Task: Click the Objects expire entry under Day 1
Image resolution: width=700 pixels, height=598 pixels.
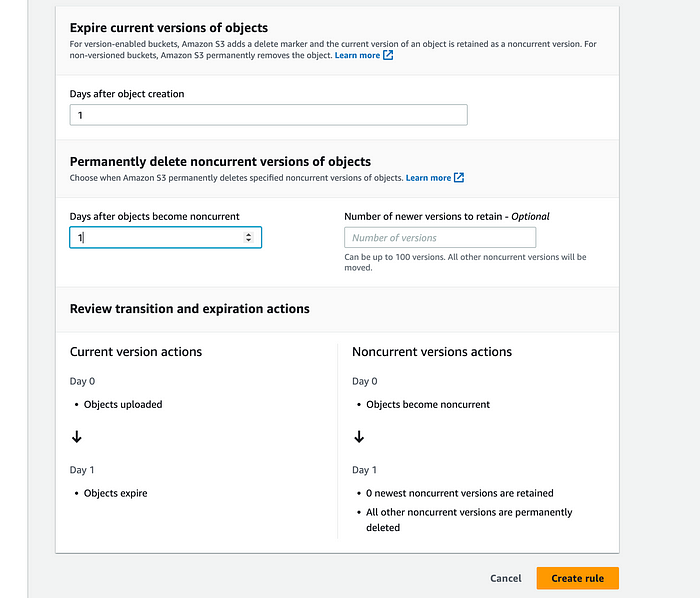Action: pyautogui.click(x=115, y=493)
